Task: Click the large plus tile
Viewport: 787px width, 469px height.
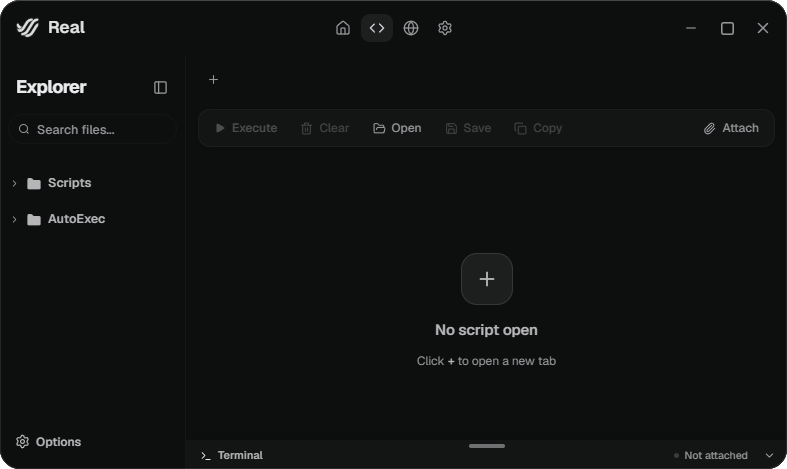Action: click(x=487, y=279)
